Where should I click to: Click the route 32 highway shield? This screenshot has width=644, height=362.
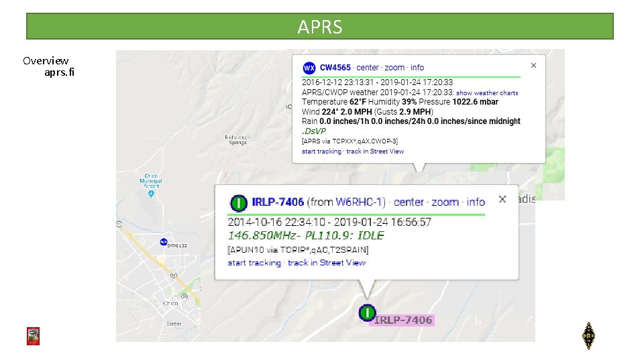[184, 296]
